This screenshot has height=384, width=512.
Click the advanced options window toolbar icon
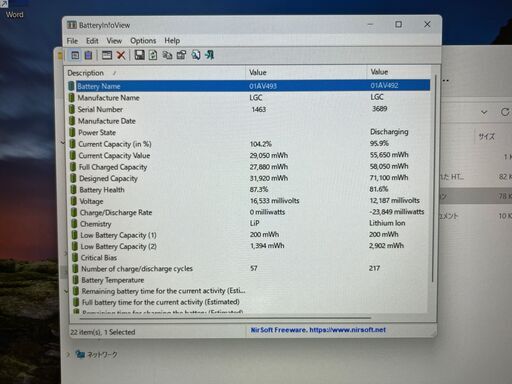[107, 55]
